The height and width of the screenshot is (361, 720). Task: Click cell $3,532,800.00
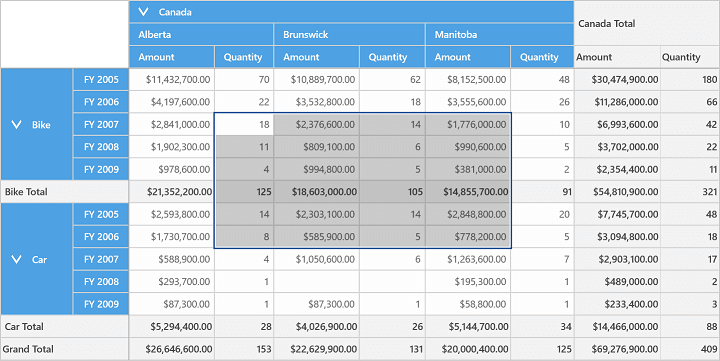click(x=317, y=102)
